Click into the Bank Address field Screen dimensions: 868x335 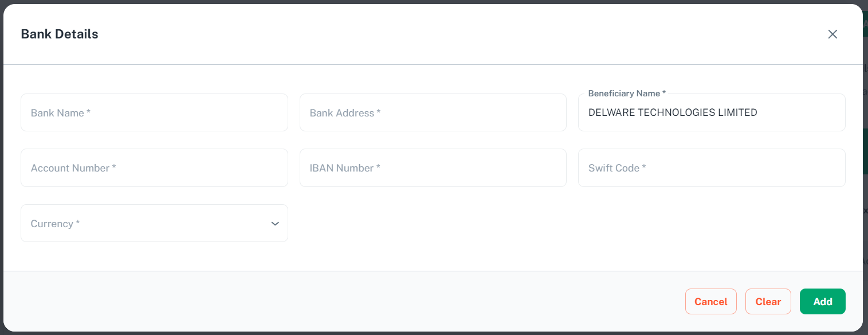pyautogui.click(x=433, y=113)
